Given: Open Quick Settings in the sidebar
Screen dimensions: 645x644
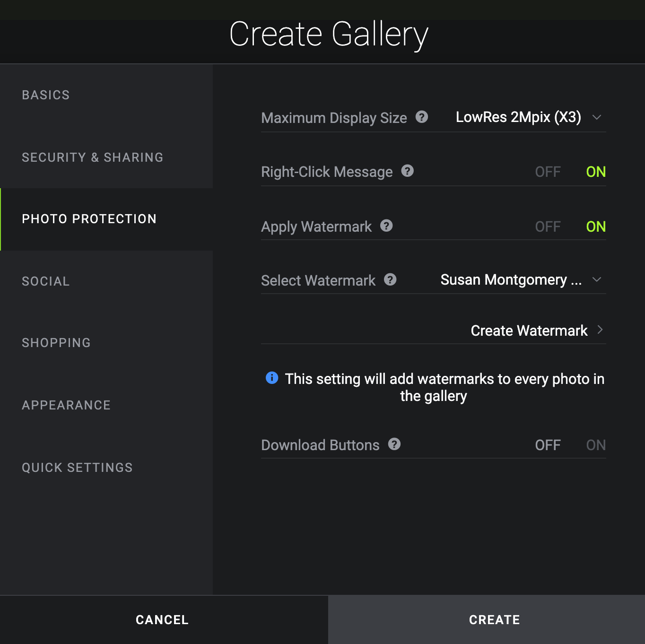Looking at the screenshot, I should [x=77, y=468].
